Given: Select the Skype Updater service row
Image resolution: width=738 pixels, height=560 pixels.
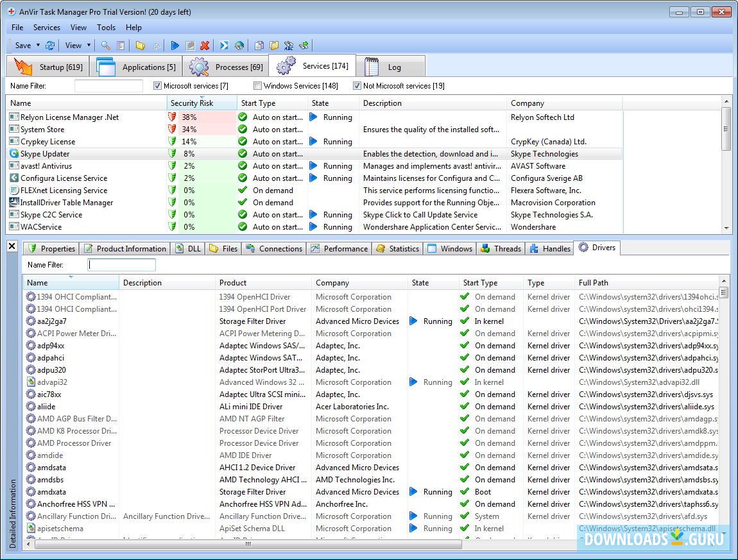Looking at the screenshot, I should tap(45, 154).
